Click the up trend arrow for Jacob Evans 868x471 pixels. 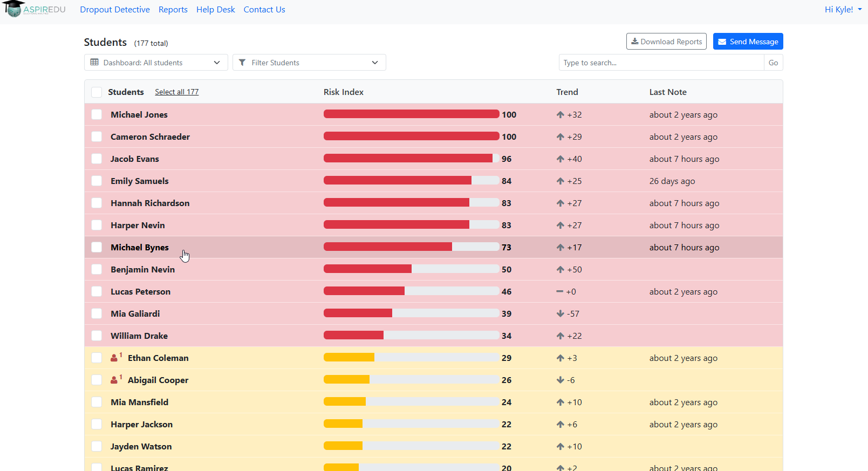[561, 159]
